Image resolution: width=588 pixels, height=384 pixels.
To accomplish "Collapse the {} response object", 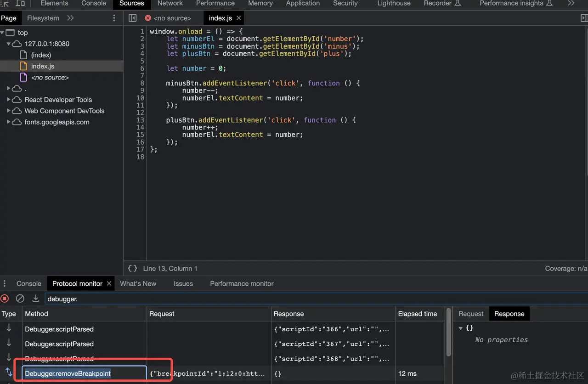I will pyautogui.click(x=461, y=328).
